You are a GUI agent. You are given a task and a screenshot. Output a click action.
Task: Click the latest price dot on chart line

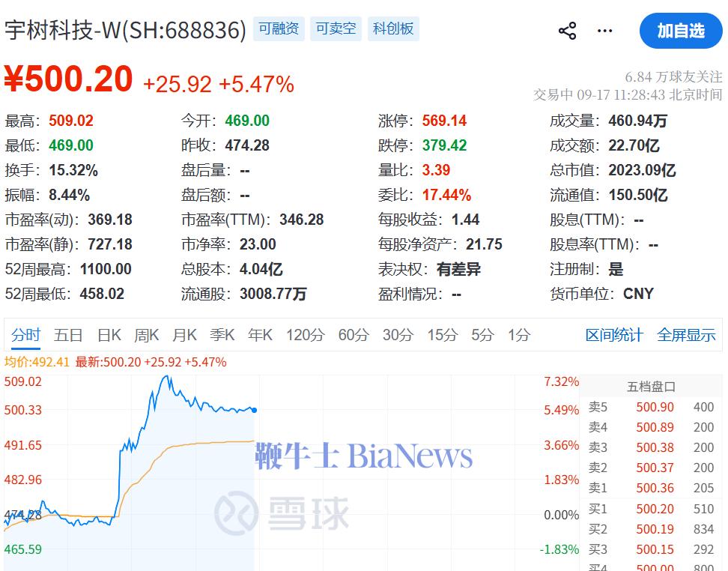(x=254, y=410)
